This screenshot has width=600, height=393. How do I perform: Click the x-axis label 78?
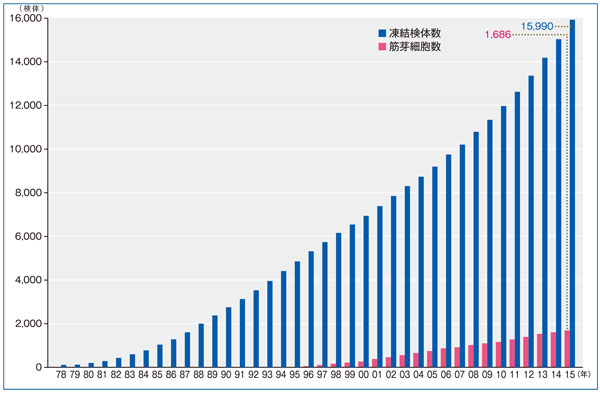61,375
